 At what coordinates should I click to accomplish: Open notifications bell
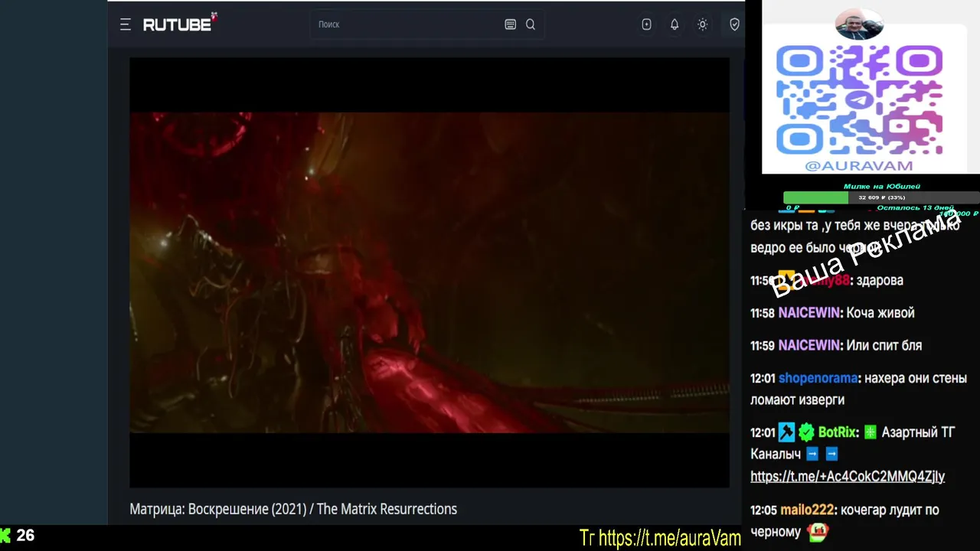click(675, 24)
